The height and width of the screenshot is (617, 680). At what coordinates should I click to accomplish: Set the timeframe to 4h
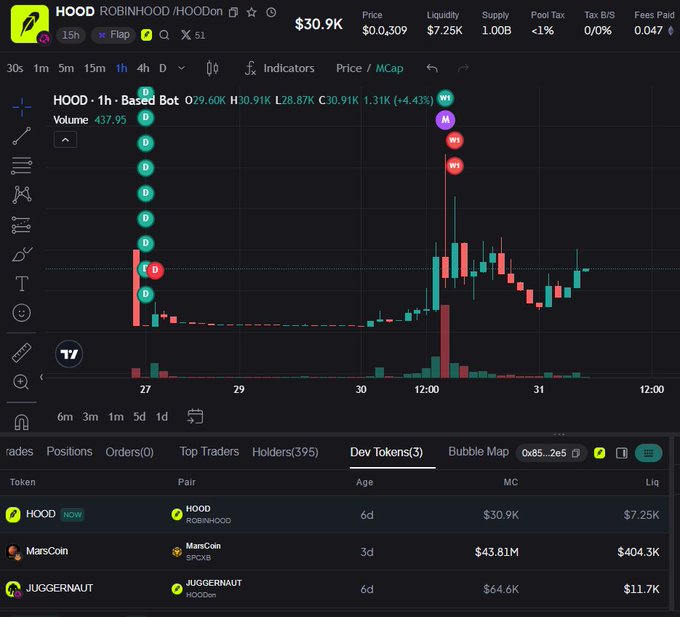[x=143, y=68]
